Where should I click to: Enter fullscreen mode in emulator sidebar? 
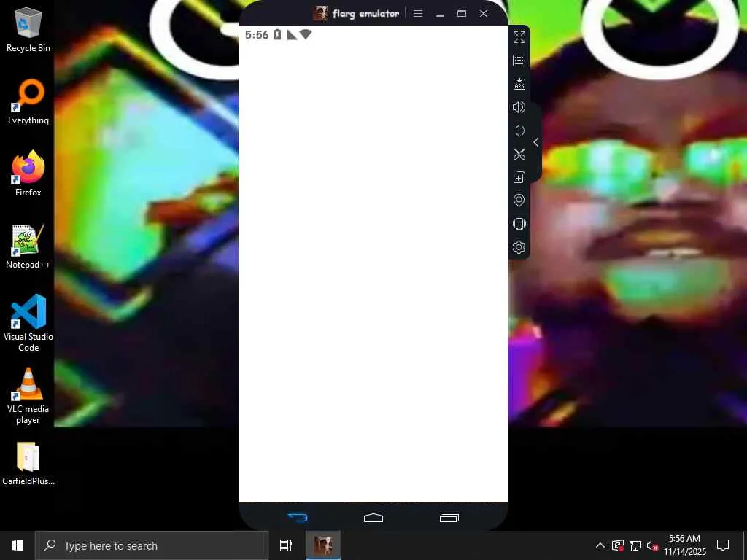(x=519, y=37)
